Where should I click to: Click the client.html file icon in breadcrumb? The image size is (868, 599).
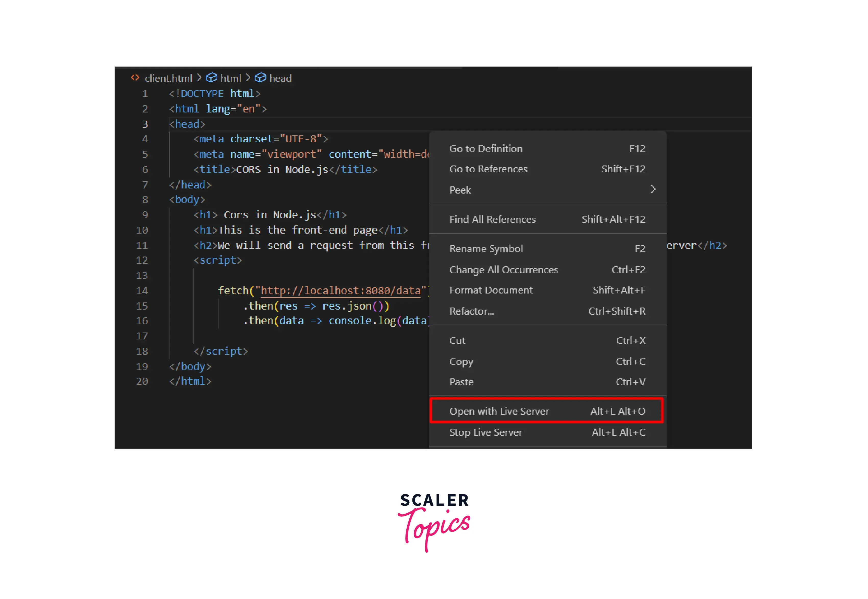[x=135, y=78]
